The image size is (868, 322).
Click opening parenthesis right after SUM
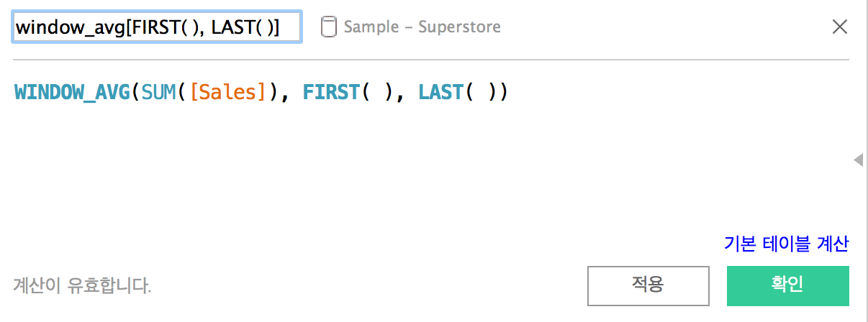(x=182, y=93)
